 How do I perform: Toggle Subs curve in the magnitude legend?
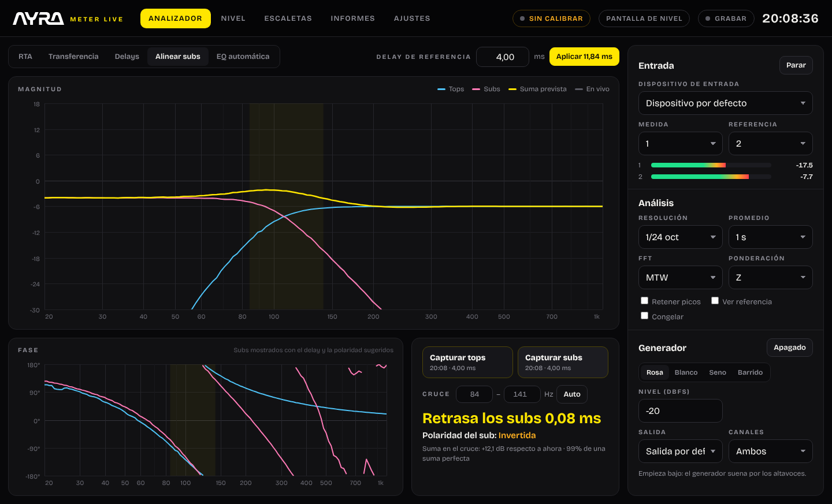[486, 89]
